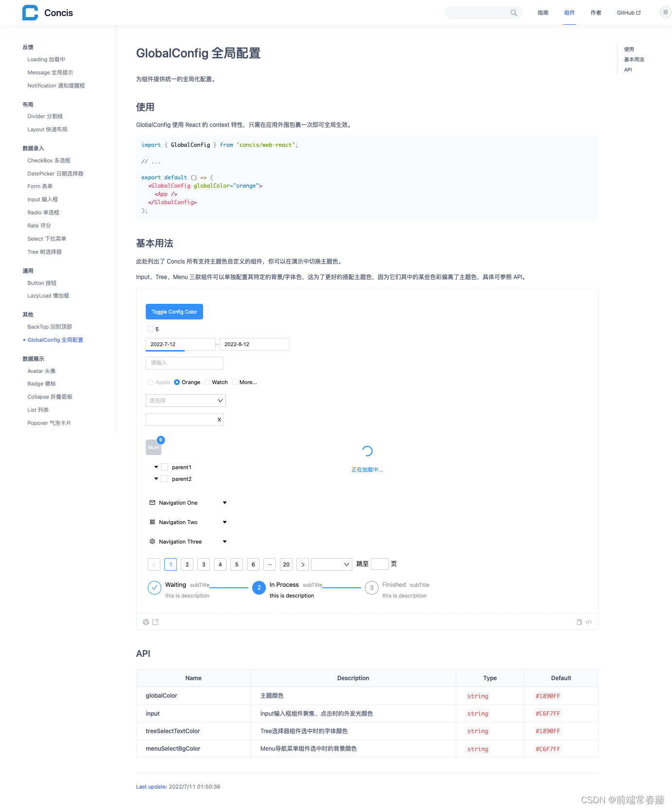Copy demo code with clipboard icon

tap(579, 622)
